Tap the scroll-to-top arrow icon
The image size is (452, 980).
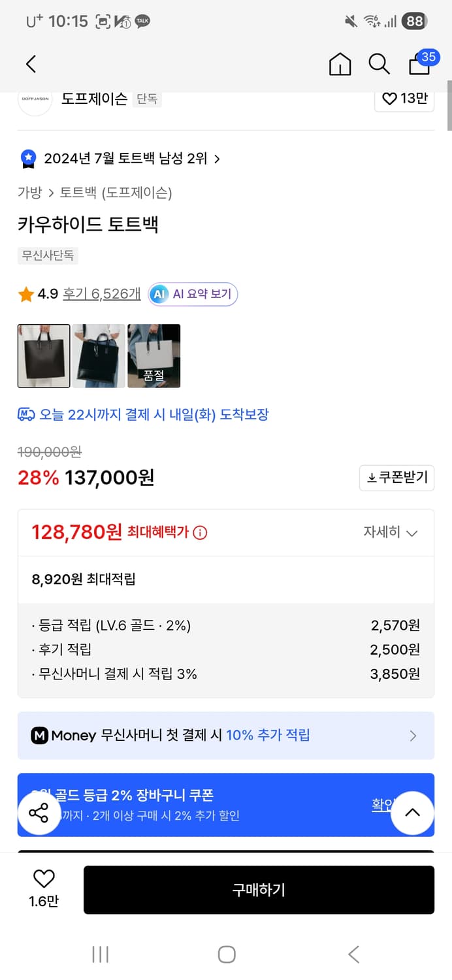(x=412, y=813)
